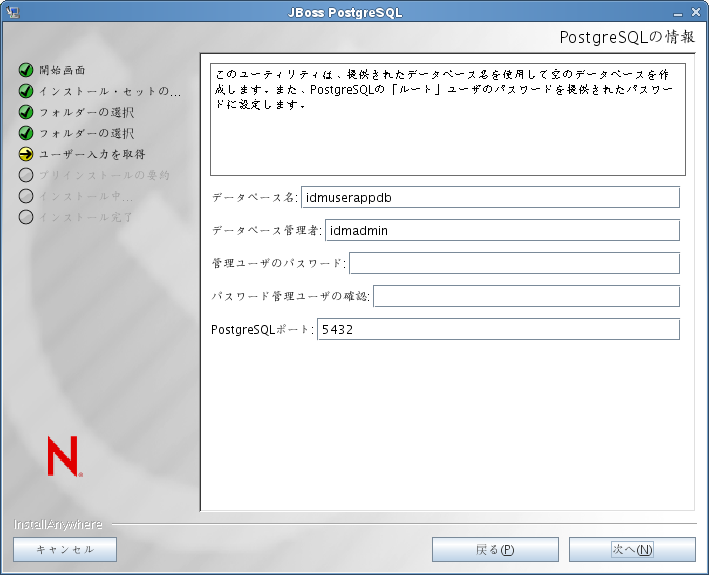The width and height of the screenshot is (709, 575).
Task: Click the PostgreSQLポート: label
Action: (262, 330)
